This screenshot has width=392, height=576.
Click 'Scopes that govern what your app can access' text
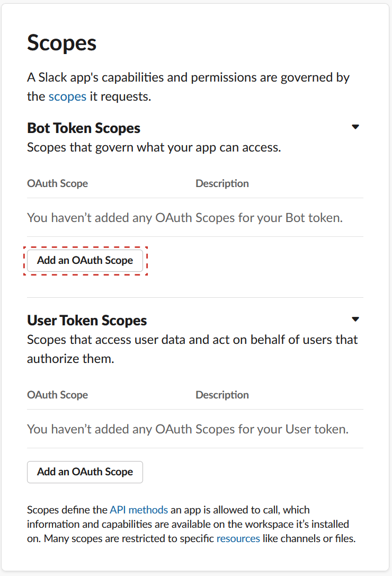tap(154, 148)
